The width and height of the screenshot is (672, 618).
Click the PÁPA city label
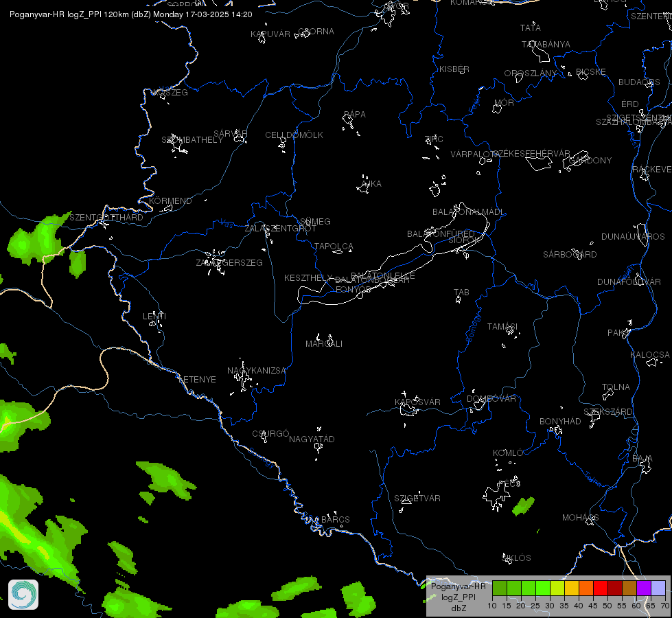[355, 115]
